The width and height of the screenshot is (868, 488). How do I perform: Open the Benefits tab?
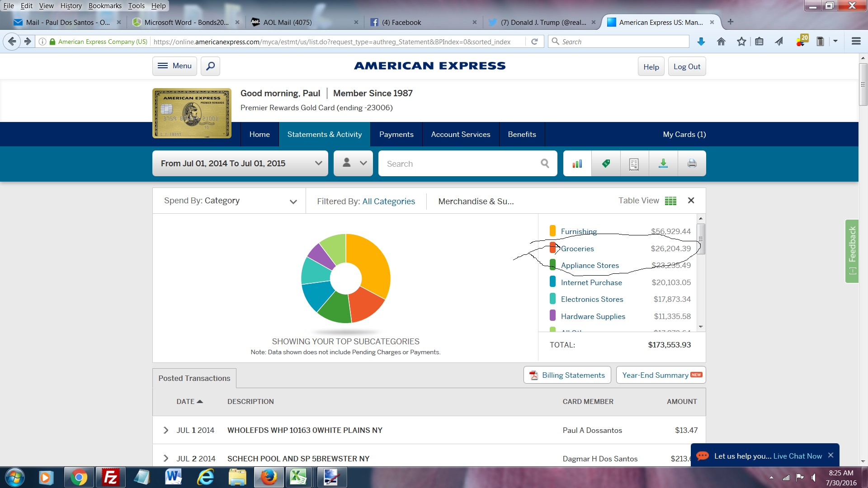point(522,134)
